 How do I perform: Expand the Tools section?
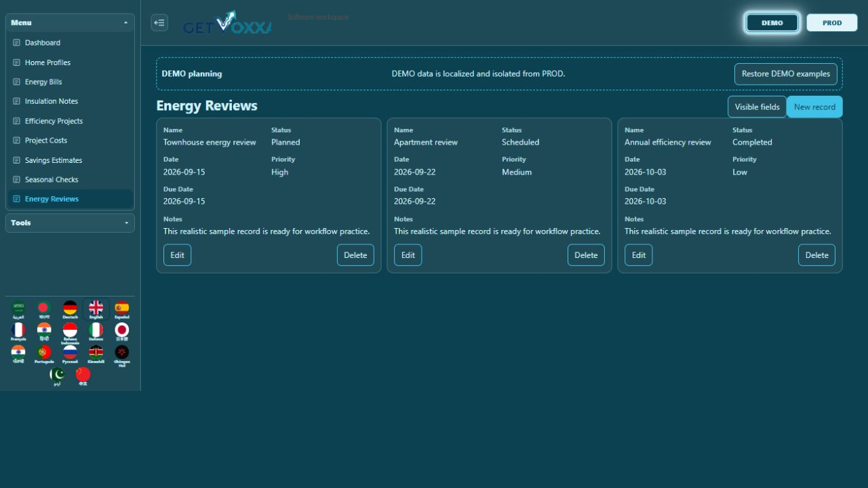pyautogui.click(x=70, y=223)
